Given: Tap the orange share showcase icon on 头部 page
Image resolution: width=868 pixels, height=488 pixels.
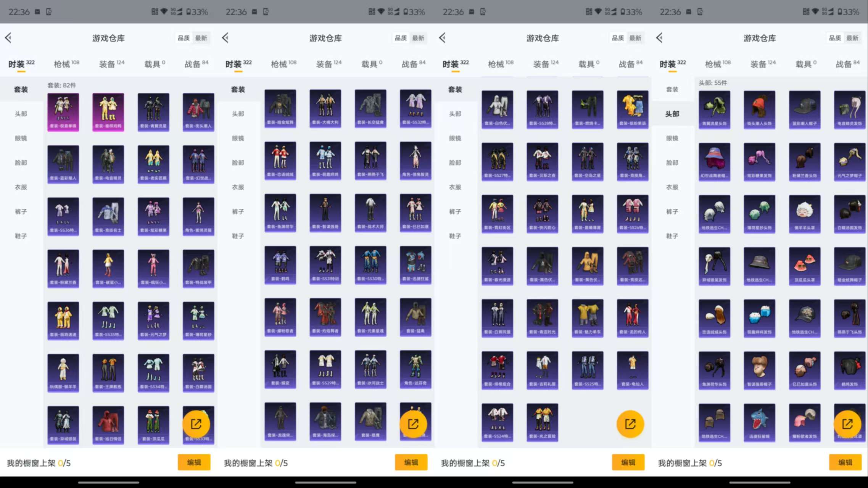Looking at the screenshot, I should tap(847, 424).
